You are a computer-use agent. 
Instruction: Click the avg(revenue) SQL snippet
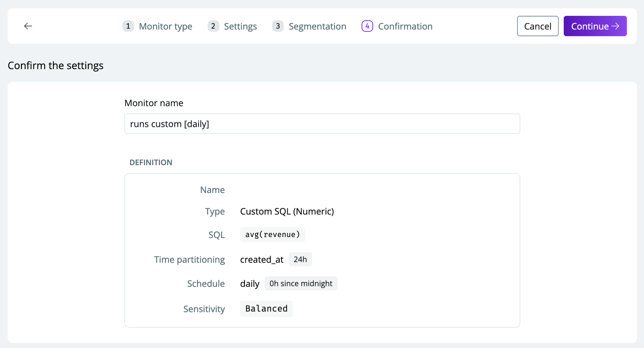[272, 234]
